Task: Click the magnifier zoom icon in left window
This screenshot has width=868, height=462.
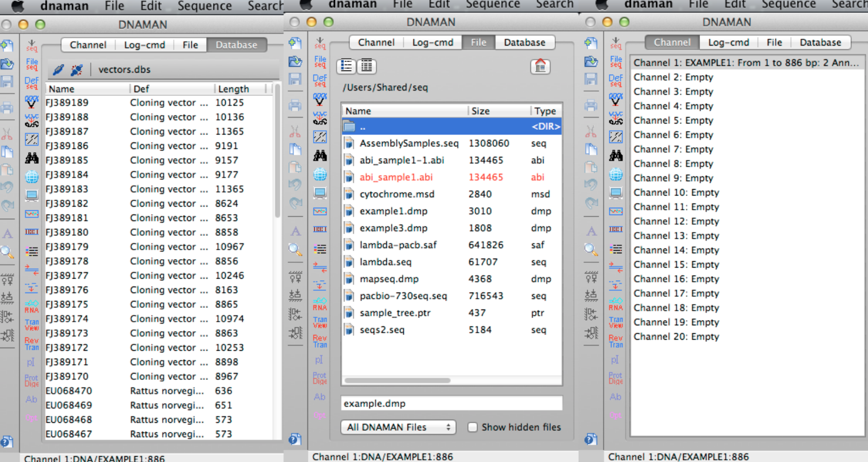Action: pyautogui.click(x=7, y=252)
